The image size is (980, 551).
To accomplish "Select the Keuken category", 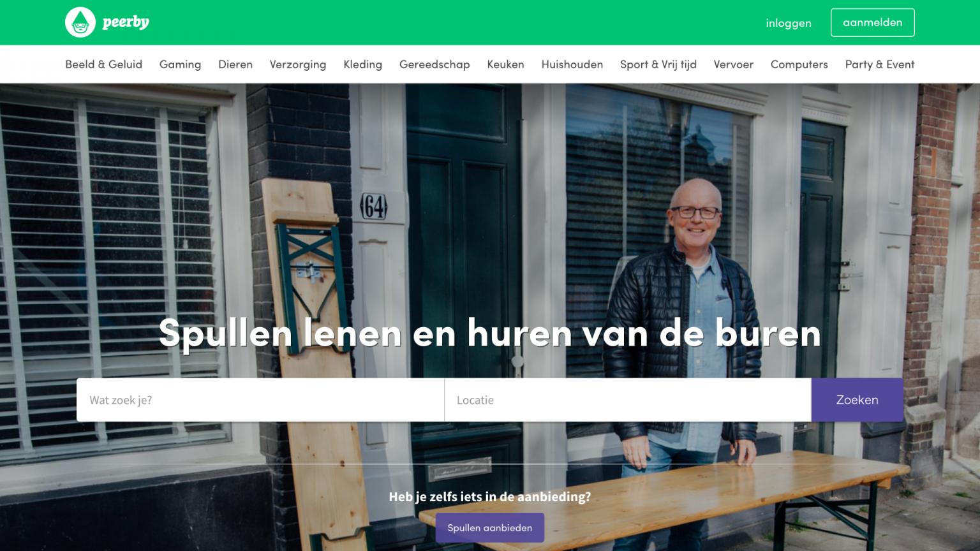I will point(505,64).
